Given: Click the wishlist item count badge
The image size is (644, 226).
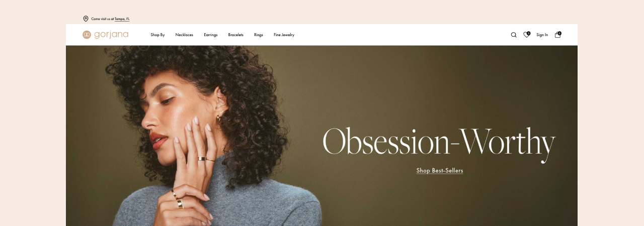Looking at the screenshot, I should point(529,33).
